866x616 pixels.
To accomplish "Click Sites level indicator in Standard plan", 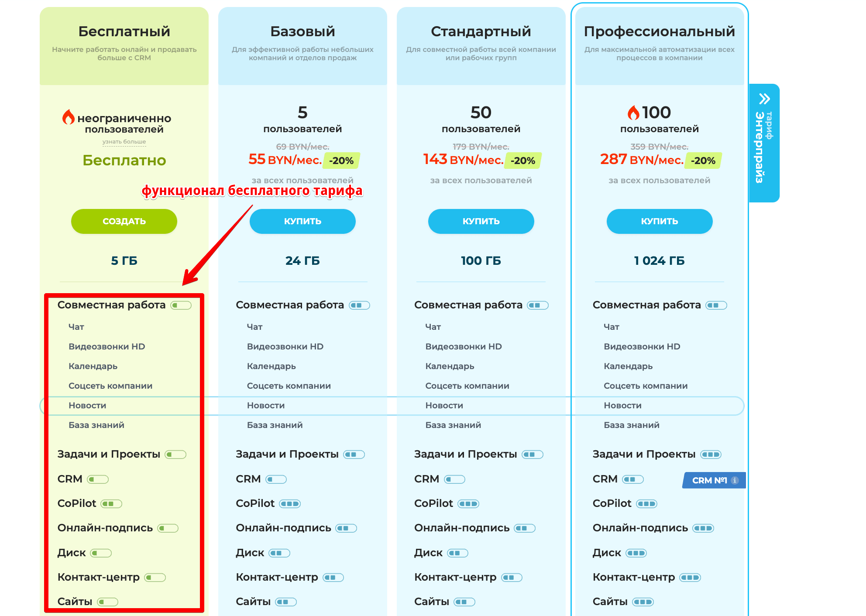I will click(464, 602).
